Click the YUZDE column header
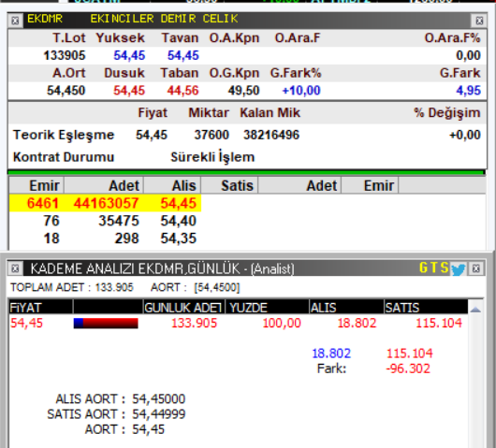This screenshot has width=496, height=448. click(x=268, y=308)
